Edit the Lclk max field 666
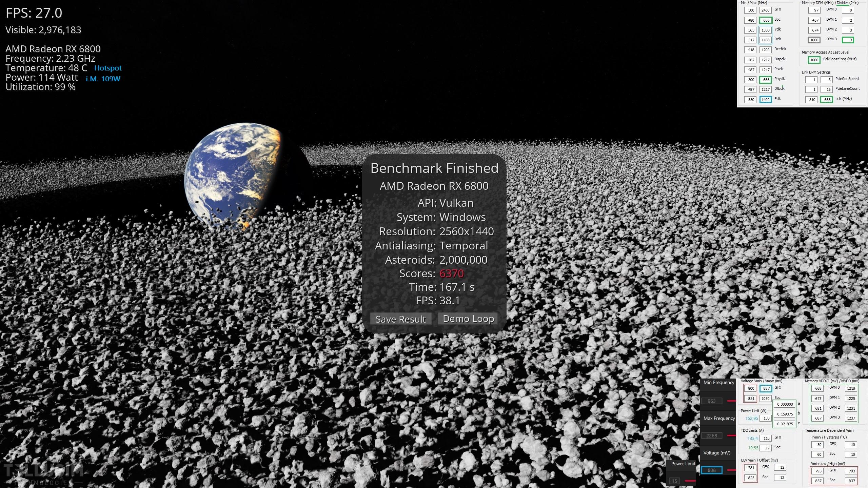The image size is (868, 488). (x=827, y=99)
